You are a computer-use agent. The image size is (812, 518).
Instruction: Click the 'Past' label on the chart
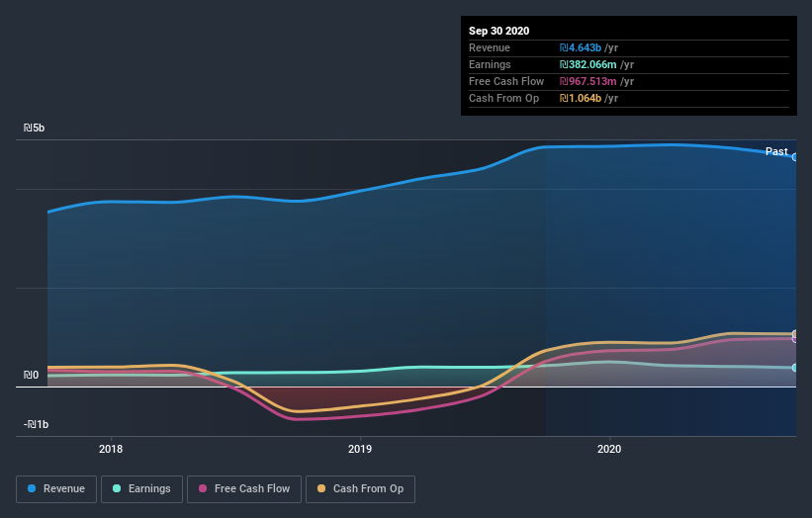point(776,151)
